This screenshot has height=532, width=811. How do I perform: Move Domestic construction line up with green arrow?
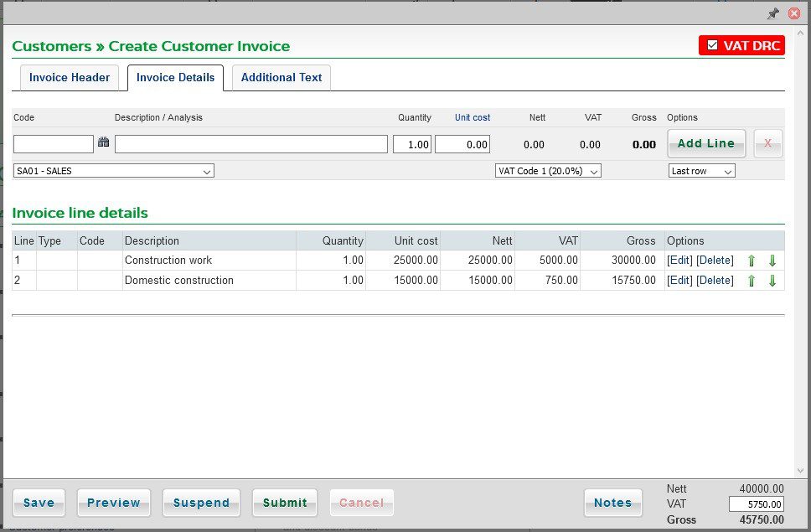tap(752, 280)
